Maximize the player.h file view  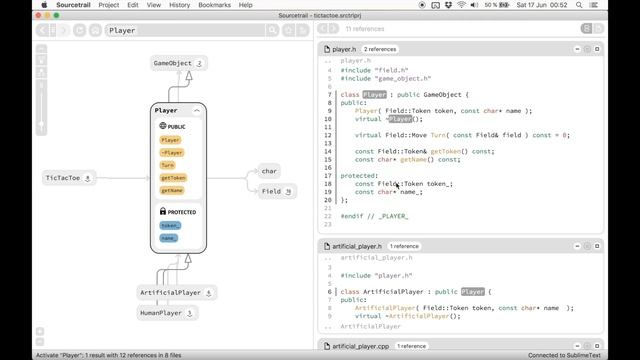coord(597,49)
